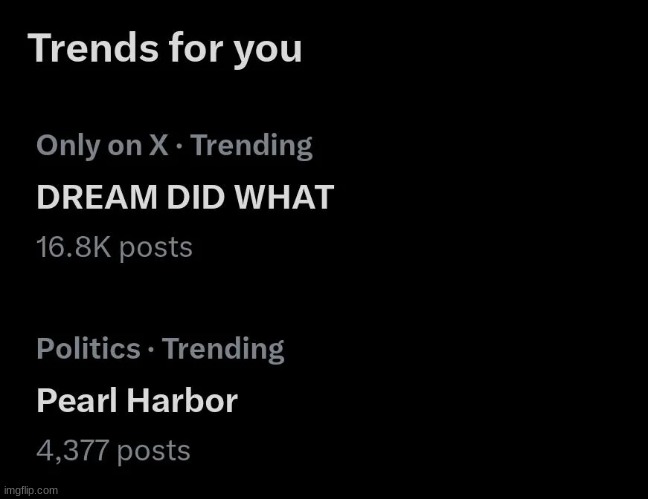Click the Trends for you heading
Image resolution: width=648 pixels, height=499 pixels.
tap(165, 49)
